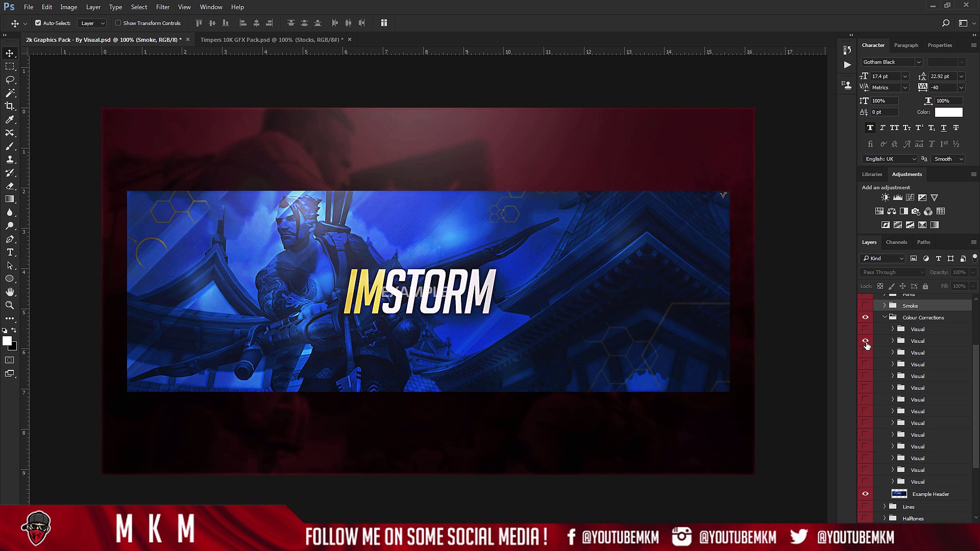Viewport: 980px width, 551px height.
Task: Show the Halftones group
Action: tap(865, 518)
